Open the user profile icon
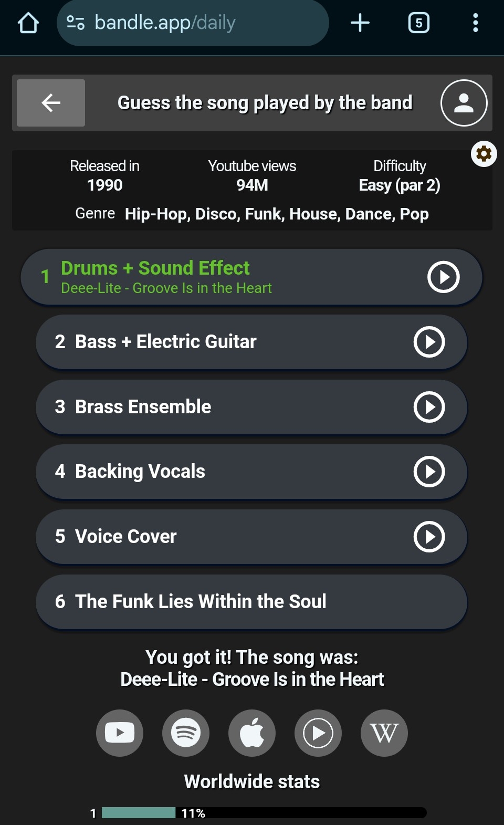The image size is (504, 825). [x=464, y=103]
